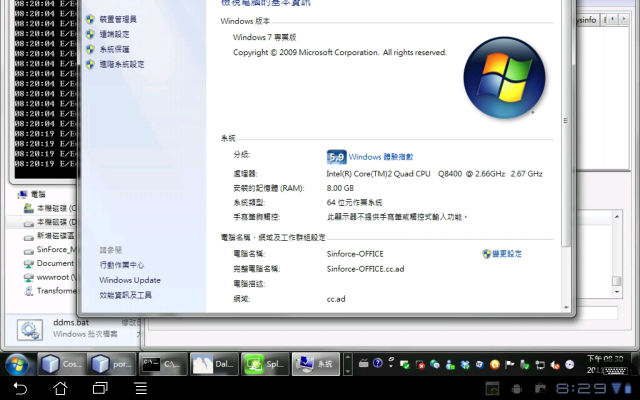The image size is (640, 400).
Task: Tap shopping bag notification icon
Action: pyautogui.click(x=540, y=388)
